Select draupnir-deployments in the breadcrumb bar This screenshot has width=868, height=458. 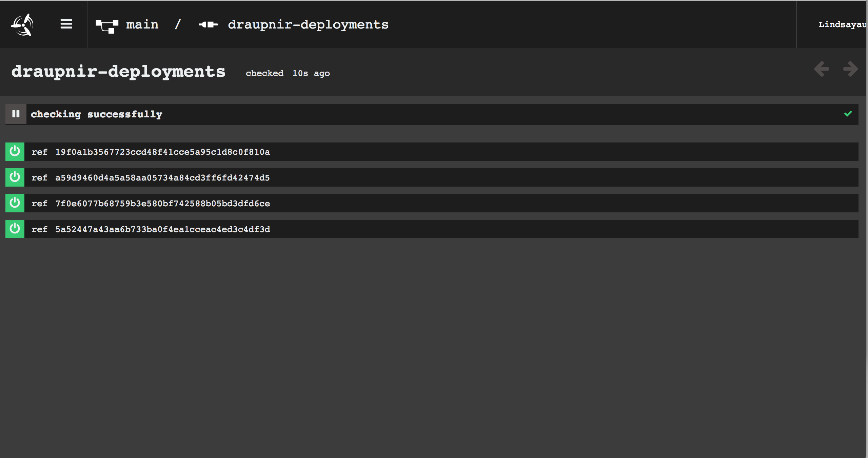tap(308, 24)
